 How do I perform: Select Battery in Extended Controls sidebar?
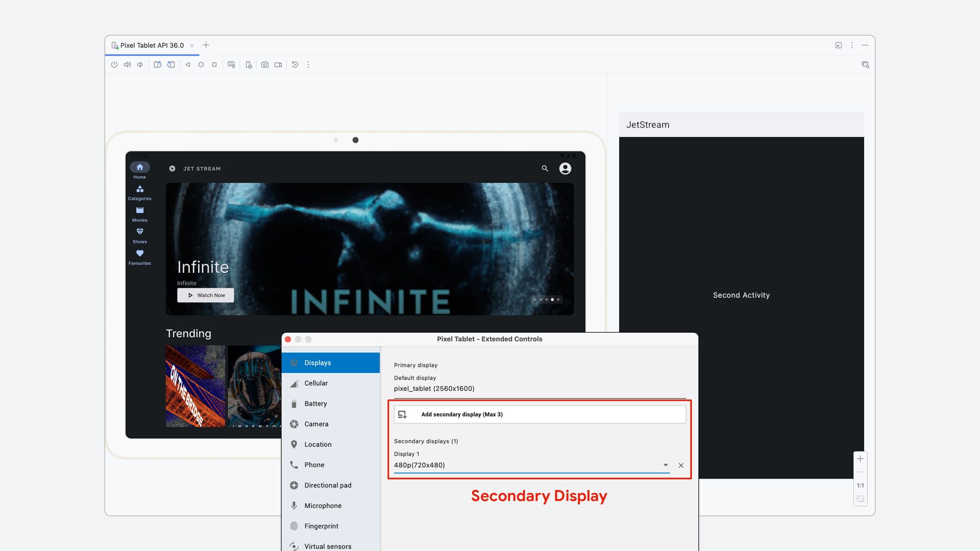click(x=331, y=404)
